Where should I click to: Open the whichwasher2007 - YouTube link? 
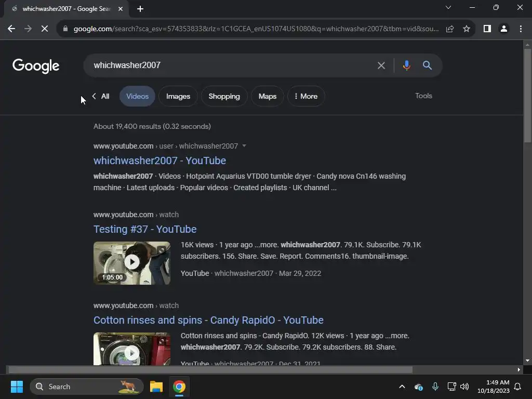click(x=160, y=161)
